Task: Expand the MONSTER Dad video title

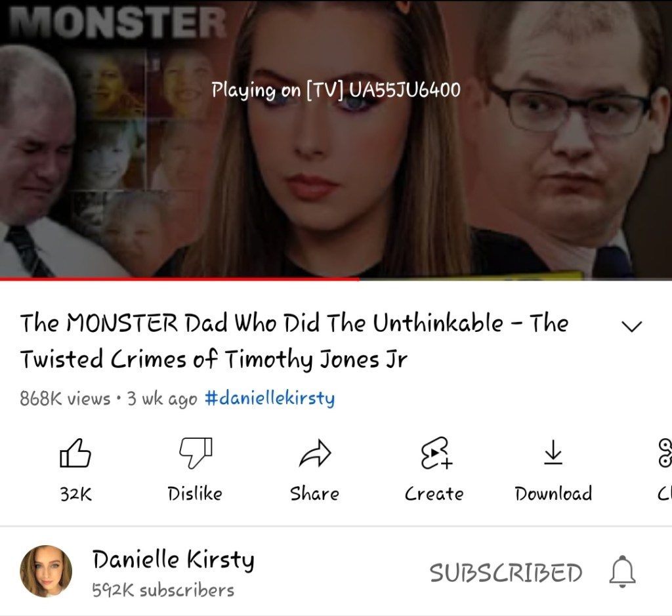Action: coord(295,341)
